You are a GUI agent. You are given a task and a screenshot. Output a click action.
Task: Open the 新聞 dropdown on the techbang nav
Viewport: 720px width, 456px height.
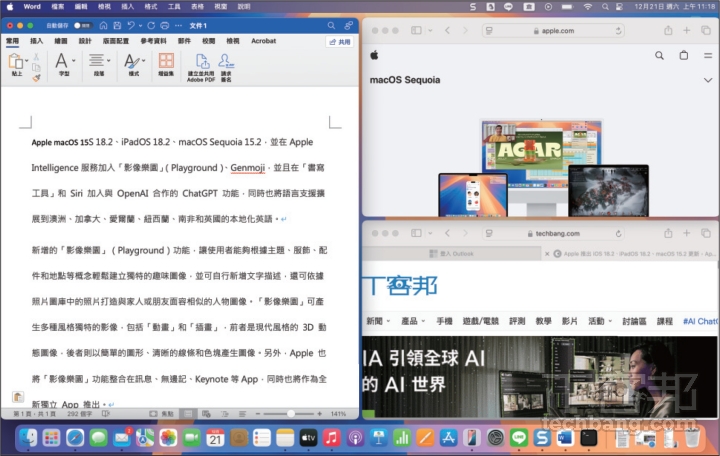point(378,321)
